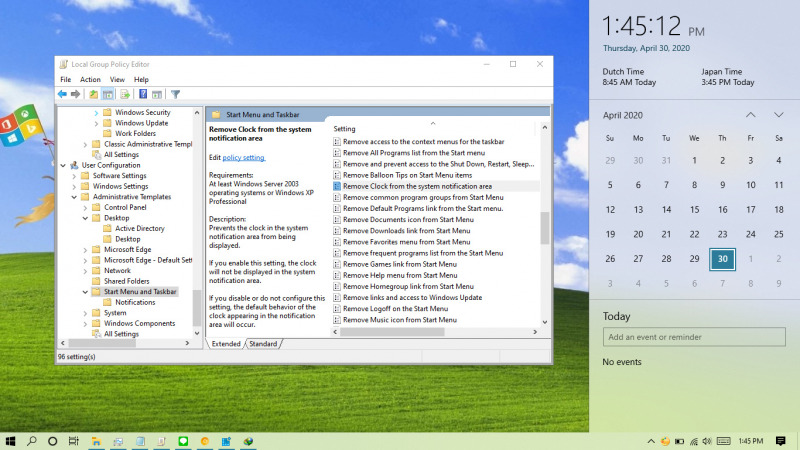Switch to the Standard tab
Image resolution: width=800 pixels, height=450 pixels.
tap(263, 344)
